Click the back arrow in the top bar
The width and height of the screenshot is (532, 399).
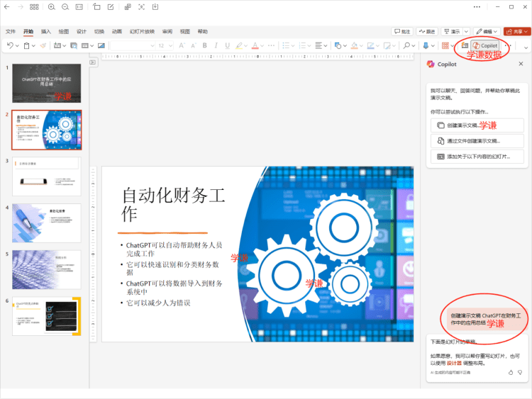tap(7, 7)
